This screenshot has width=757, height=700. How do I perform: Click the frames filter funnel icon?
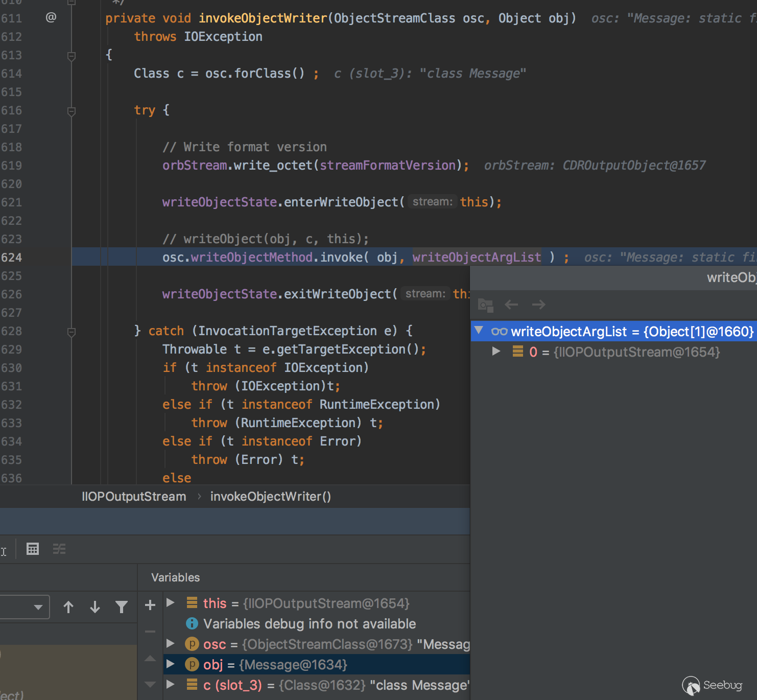[122, 606]
